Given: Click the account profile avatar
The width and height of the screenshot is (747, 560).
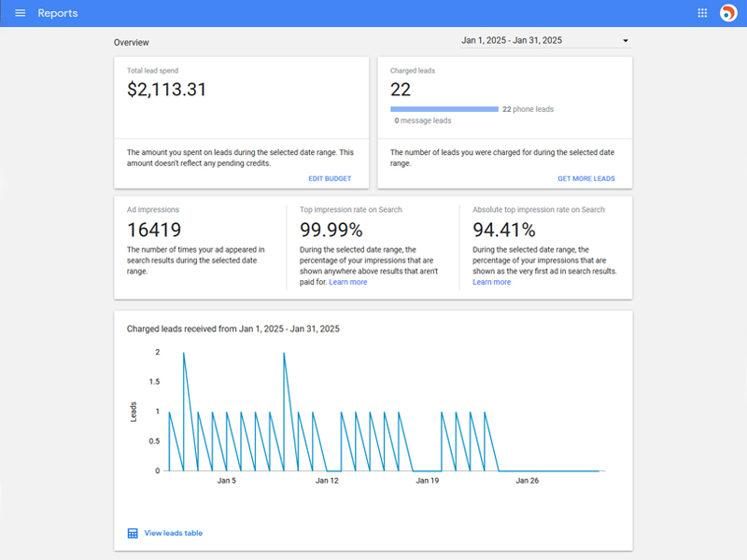Looking at the screenshot, I should [x=728, y=13].
